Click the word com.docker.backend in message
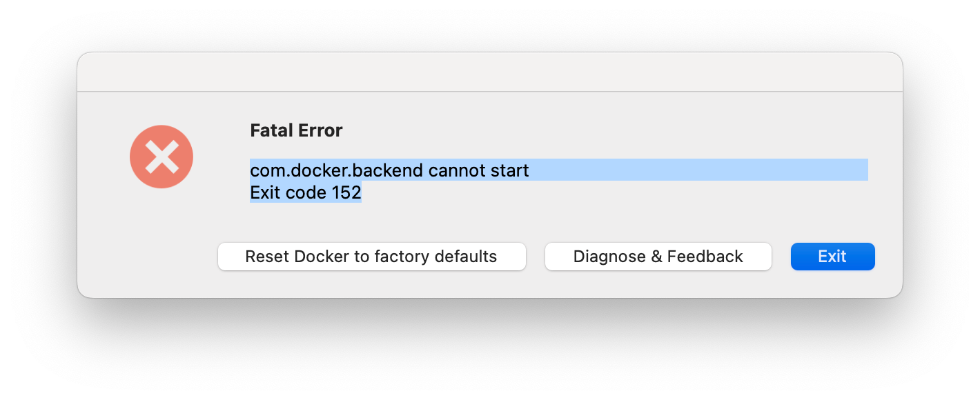Screen dimensions: 980x400 [336, 170]
